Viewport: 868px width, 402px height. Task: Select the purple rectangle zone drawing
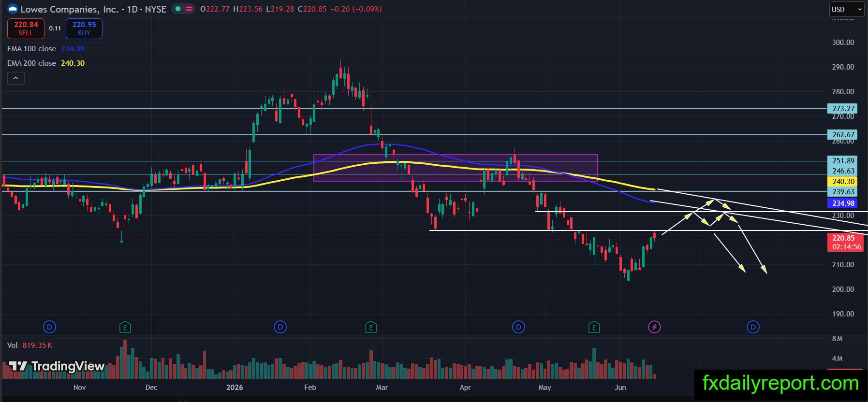pyautogui.click(x=456, y=168)
